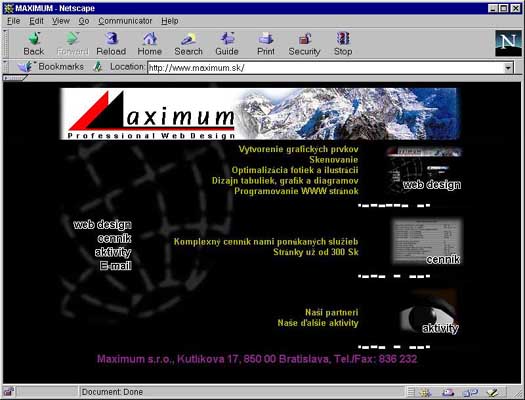Reload the current page
The width and height of the screenshot is (525, 400).
[x=111, y=44]
